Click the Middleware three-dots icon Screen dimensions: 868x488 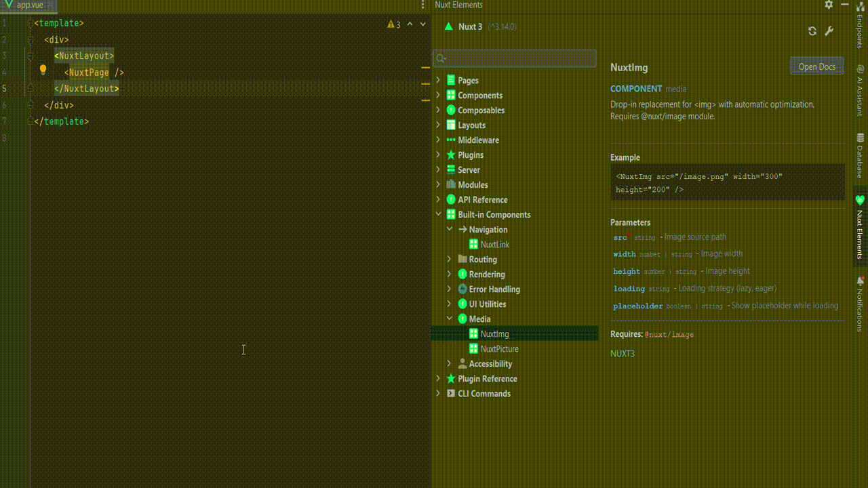coord(451,140)
